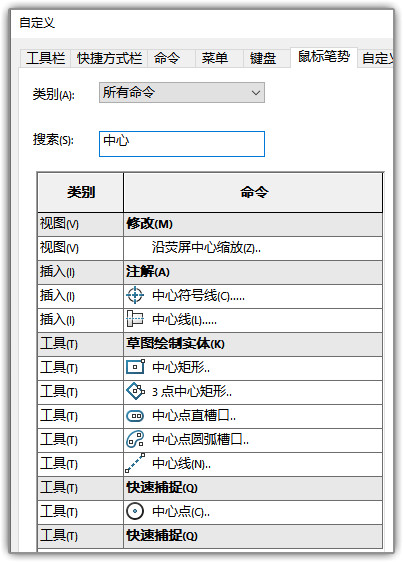403x562 pixels.
Task: Select the 沿荧屏中心缩放(Z) command row
Action: click(x=210, y=248)
